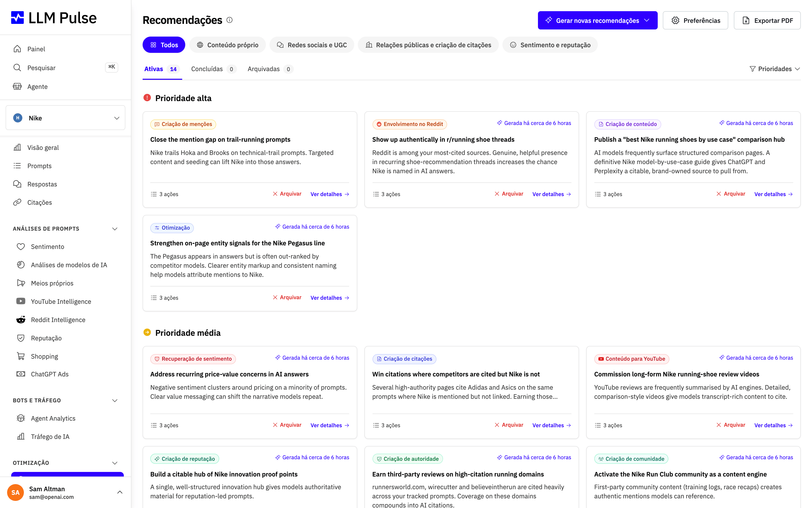
Task: Switch to the Arquivadas tab
Action: (270, 69)
